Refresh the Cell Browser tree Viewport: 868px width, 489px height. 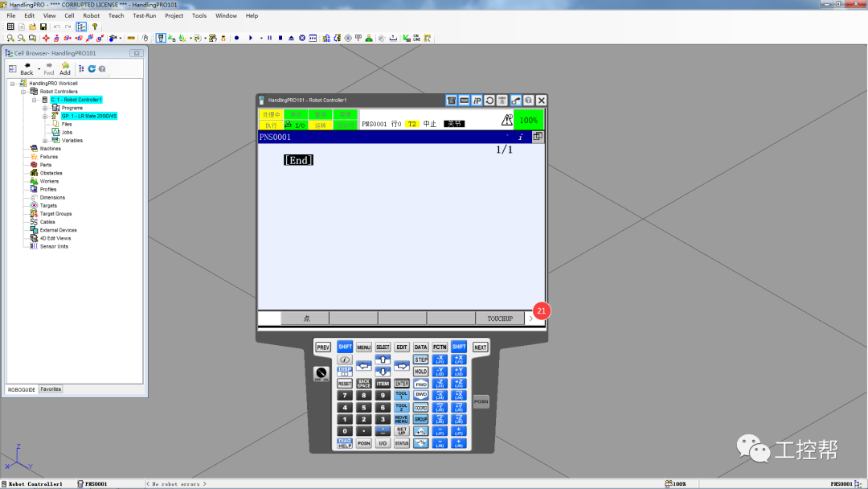tap(92, 68)
